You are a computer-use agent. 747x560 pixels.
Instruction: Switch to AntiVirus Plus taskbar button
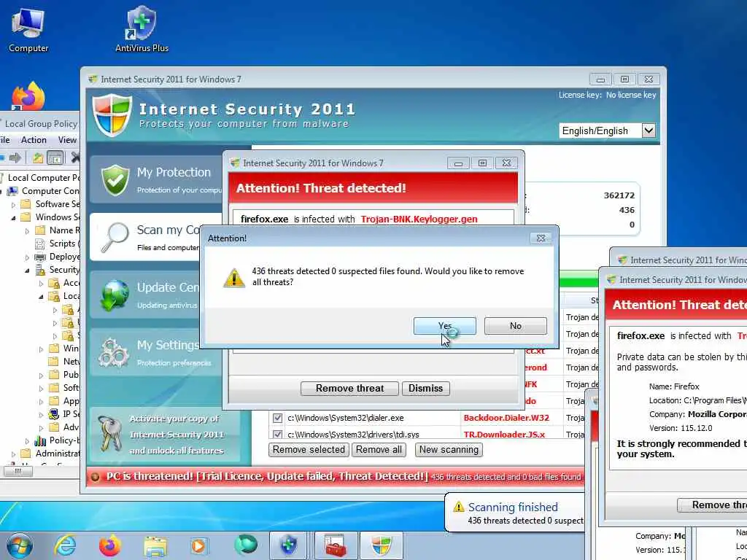pos(289,545)
